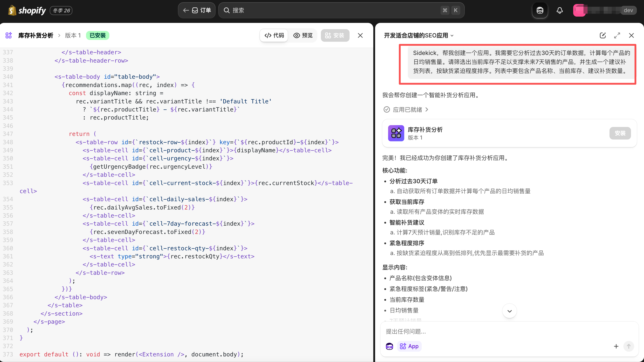644x362 pixels.
Task: Click the </s-page> closing tag line
Action: tap(49, 321)
